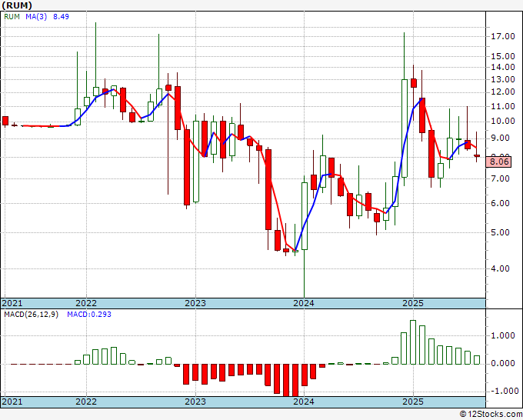Click the 14.00 price axis label

click(503, 67)
